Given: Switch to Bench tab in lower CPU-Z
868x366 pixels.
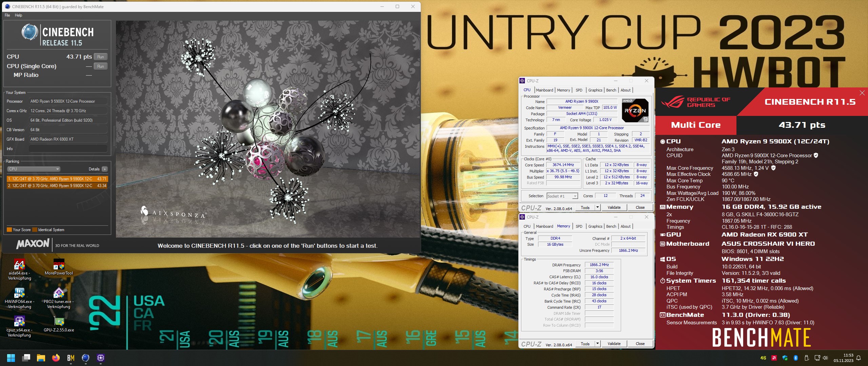Looking at the screenshot, I should (x=611, y=226).
